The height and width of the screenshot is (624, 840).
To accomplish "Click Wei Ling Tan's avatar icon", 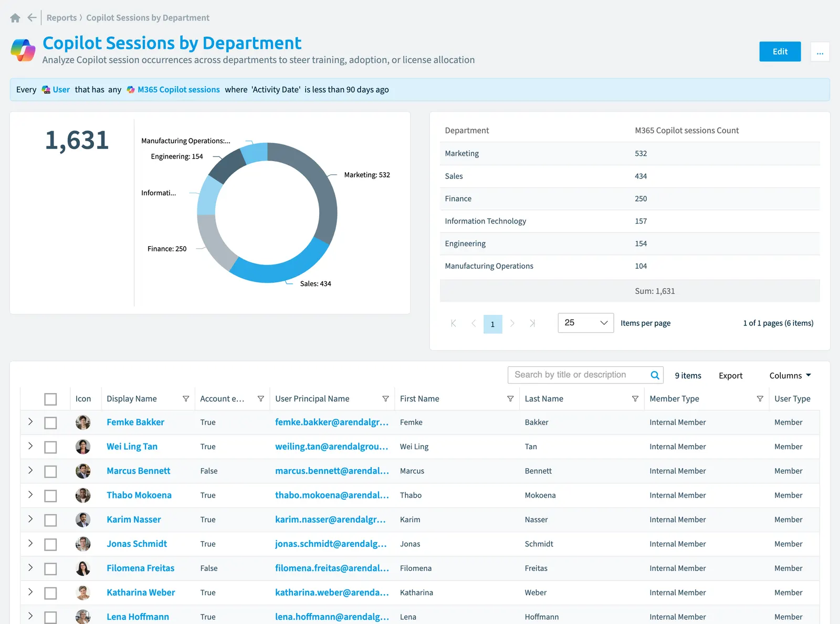I will pos(83,447).
